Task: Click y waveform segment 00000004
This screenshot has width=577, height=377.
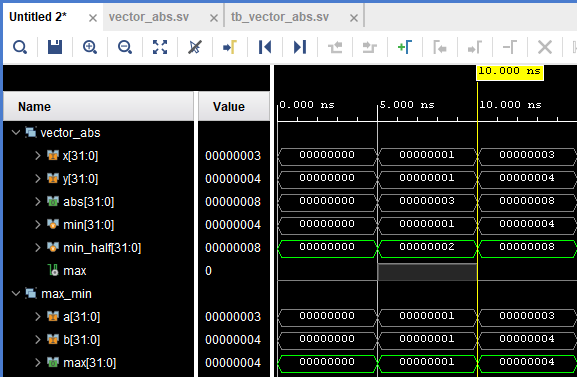Action: click(527, 179)
